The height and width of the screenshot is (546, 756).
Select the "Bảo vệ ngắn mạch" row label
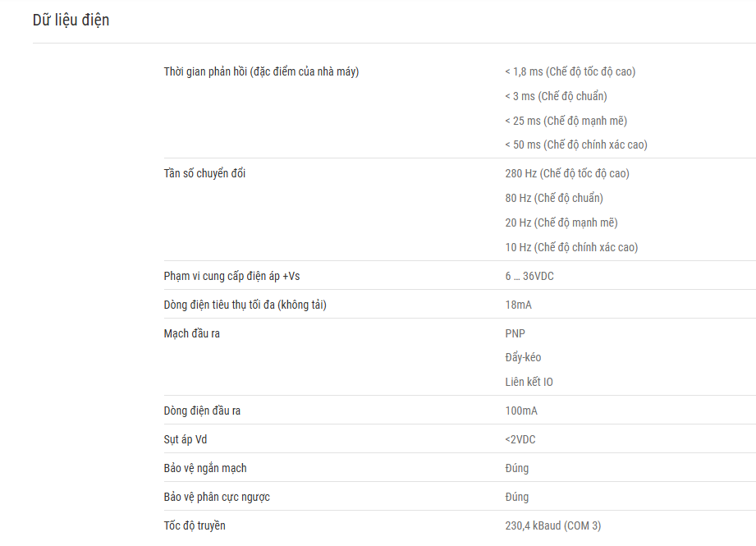click(x=205, y=468)
